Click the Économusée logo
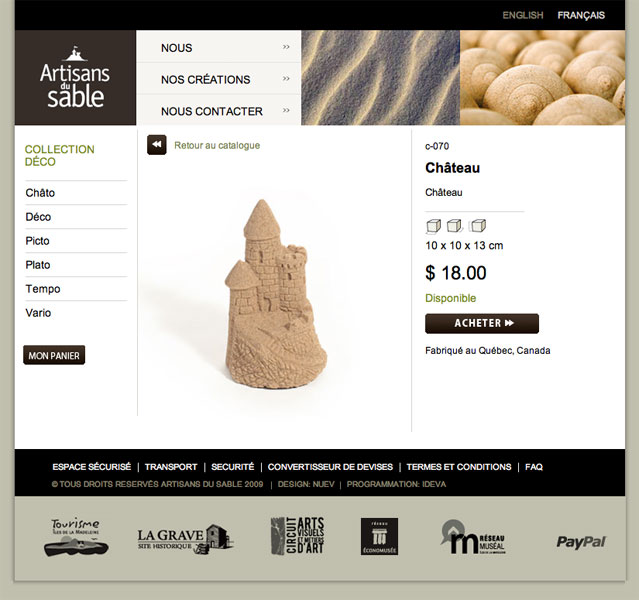The width and height of the screenshot is (639, 600). 379,536
